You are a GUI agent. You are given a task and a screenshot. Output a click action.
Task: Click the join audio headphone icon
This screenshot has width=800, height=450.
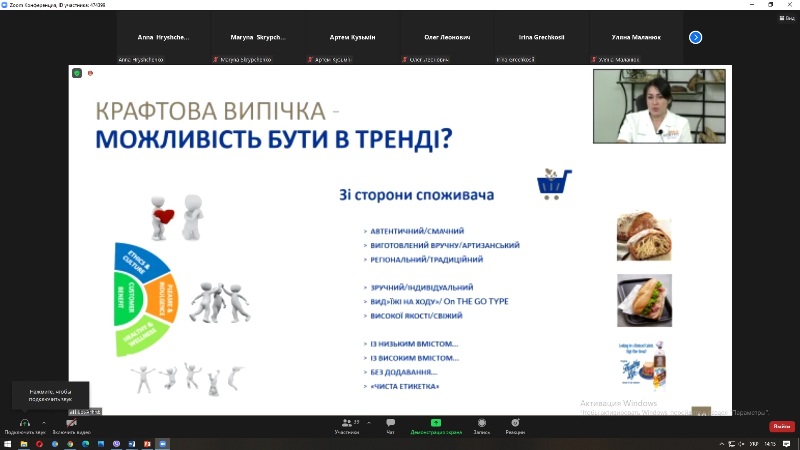tap(24, 423)
